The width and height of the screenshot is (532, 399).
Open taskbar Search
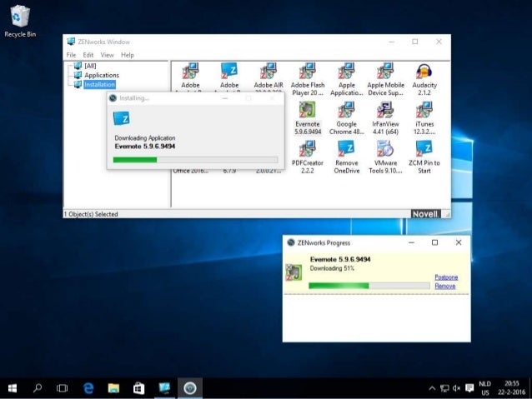click(38, 388)
